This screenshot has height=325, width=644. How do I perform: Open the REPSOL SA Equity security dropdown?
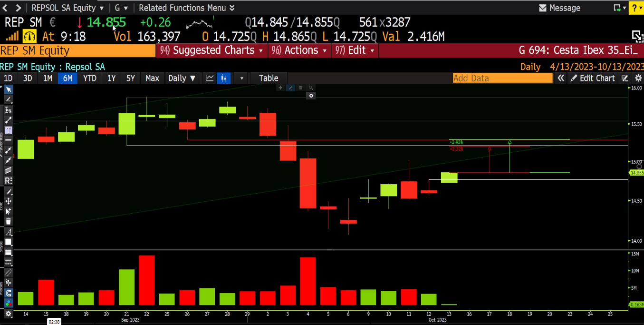point(67,8)
